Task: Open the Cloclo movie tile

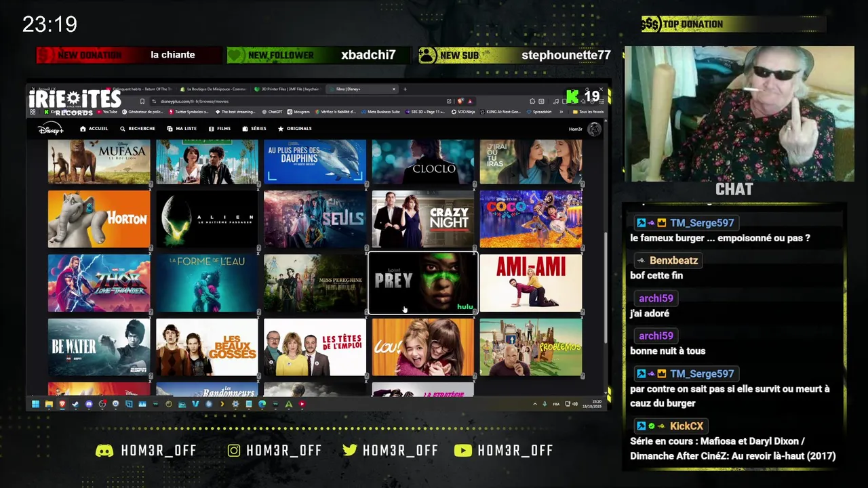Action: click(x=422, y=161)
